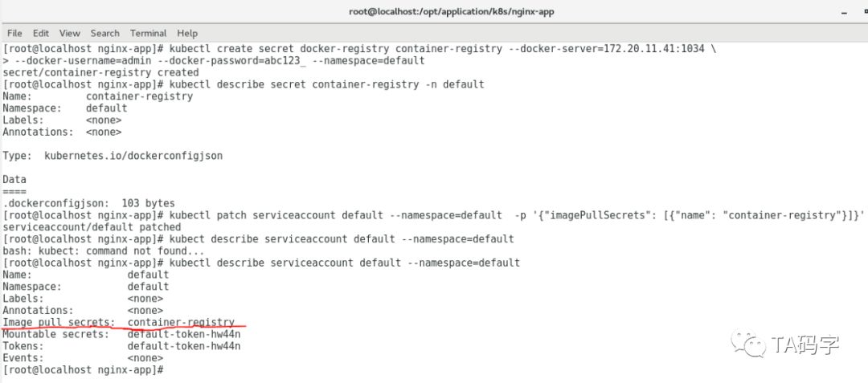Open the Edit menu
Image resolution: width=868 pixels, height=383 pixels.
(41, 33)
